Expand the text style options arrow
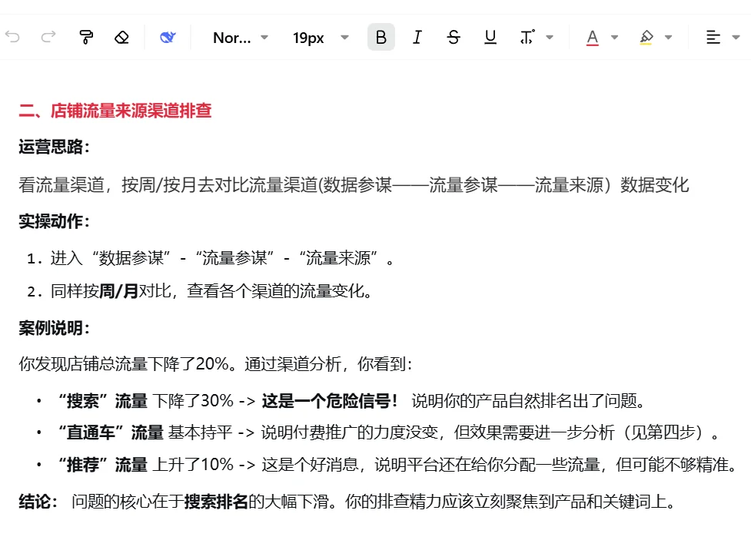This screenshot has width=751, height=560. 550,37
